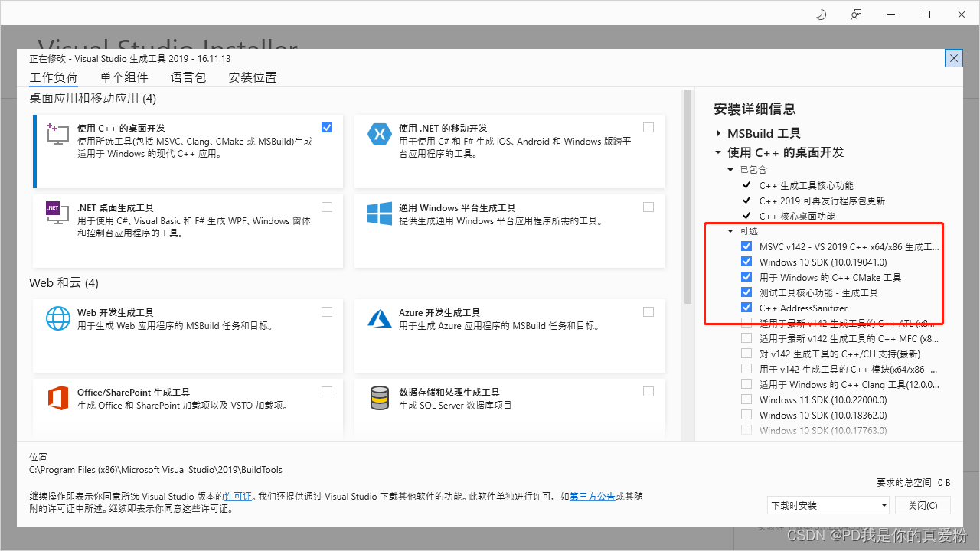This screenshot has width=980, height=551.
Task: Click the Universal Windows Platform build tools icon
Action: 379,214
